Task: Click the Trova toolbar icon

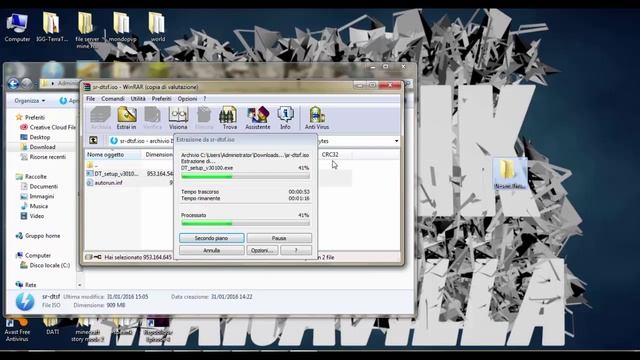Action: pos(229,118)
